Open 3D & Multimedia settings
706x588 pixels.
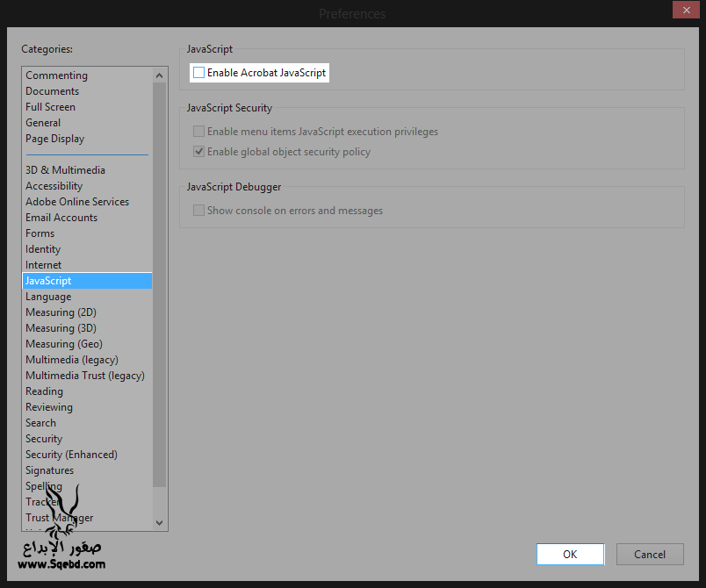(65, 170)
